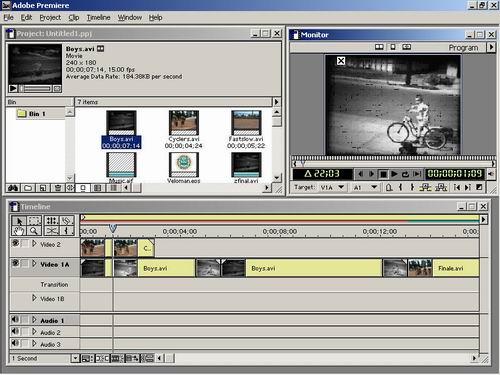Play the program in Monitor
The image size is (500, 375).
pyautogui.click(x=394, y=174)
